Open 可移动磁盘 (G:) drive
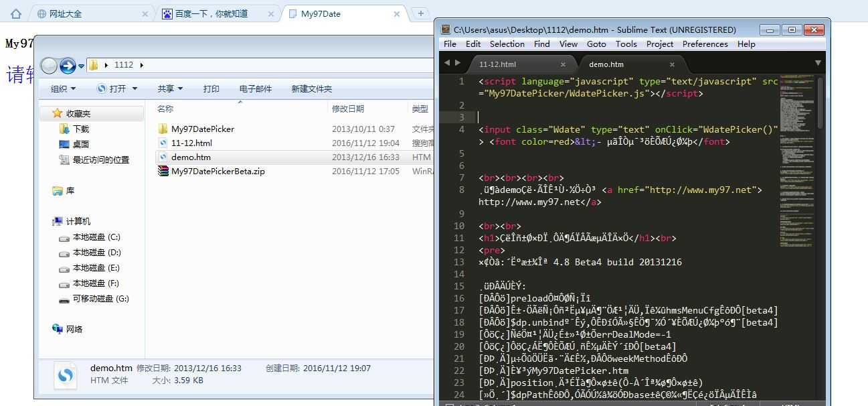Viewport: 868px width, 406px height. point(94,299)
